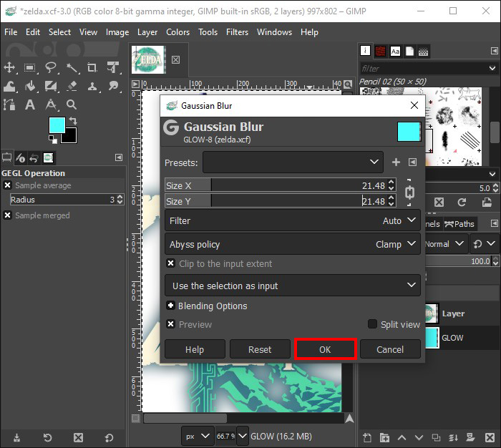Select the Clone stamp tool
The height and width of the screenshot is (448, 501).
pos(92,86)
